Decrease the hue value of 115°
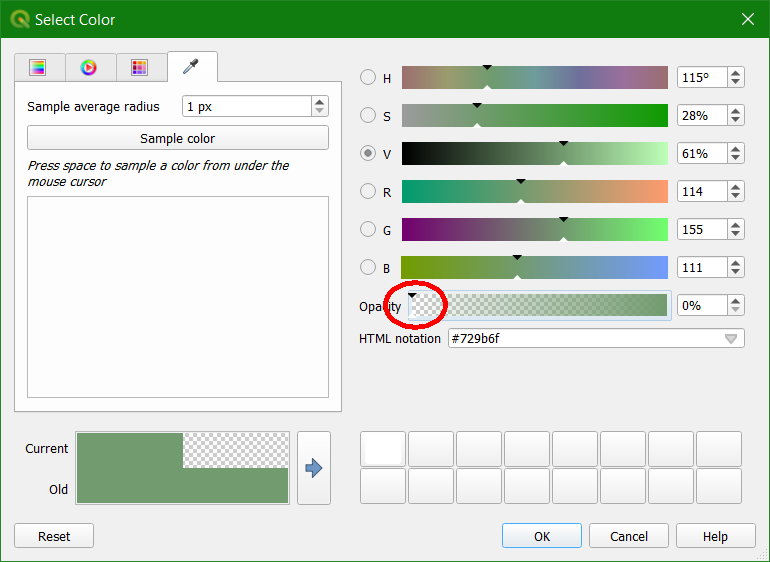 coord(735,82)
